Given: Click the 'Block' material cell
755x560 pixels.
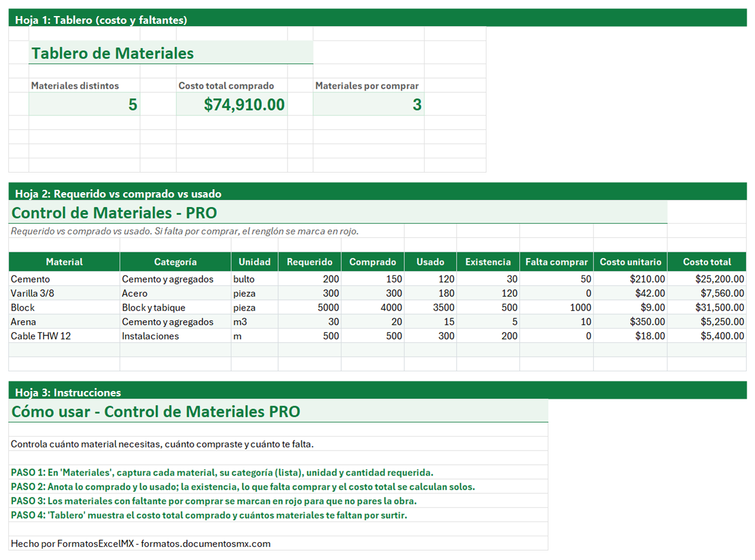Looking at the screenshot, I should (x=64, y=308).
